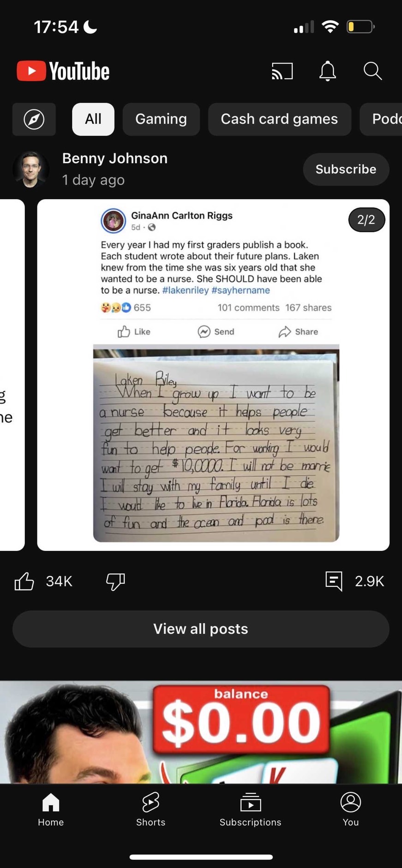Open the Subscriptions tab
Viewport: 402px width, 868px height.
click(250, 809)
